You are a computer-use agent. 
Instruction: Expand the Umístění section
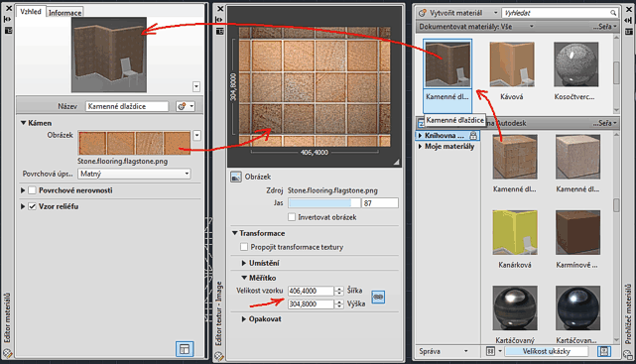[x=244, y=263]
